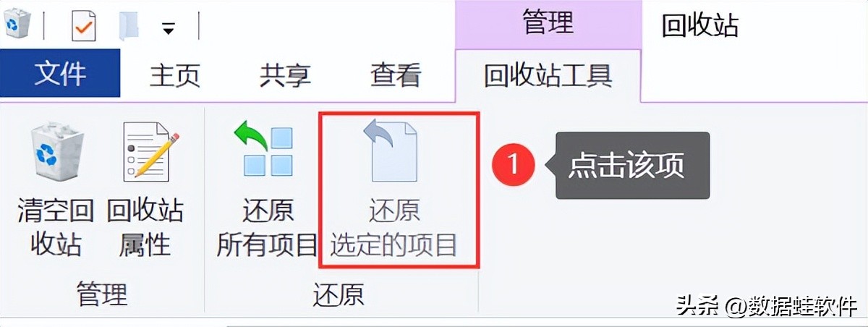Open the 文件 menu tab
The width and height of the screenshot is (868, 327).
coord(60,73)
